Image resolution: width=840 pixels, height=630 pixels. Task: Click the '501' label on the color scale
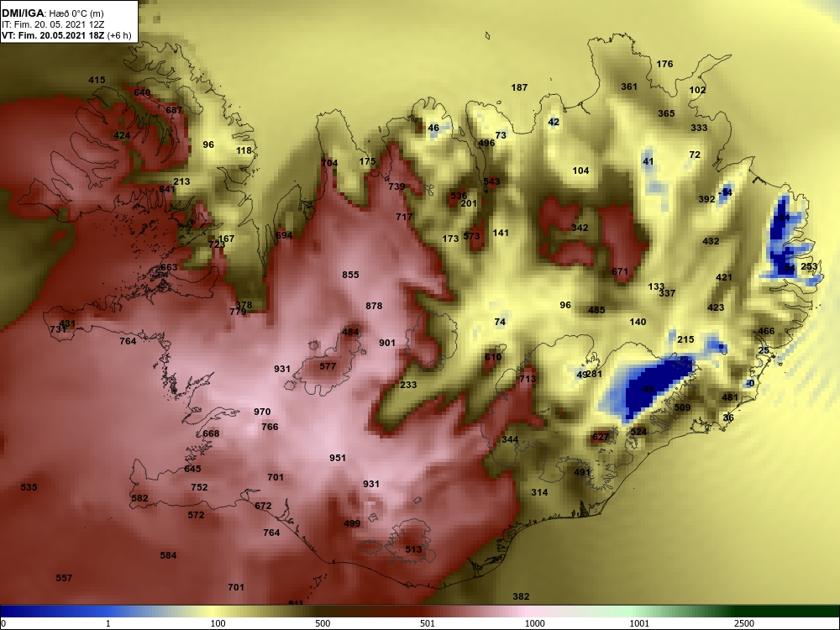[427, 623]
